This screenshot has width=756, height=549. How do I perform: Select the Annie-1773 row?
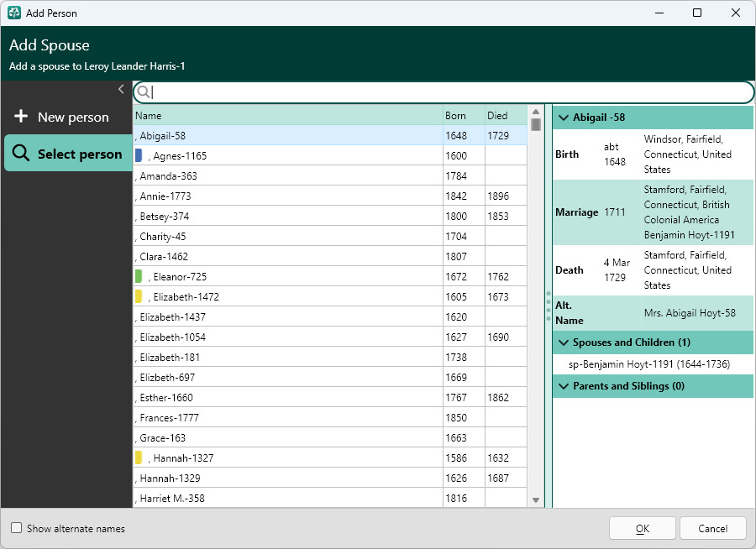(330, 196)
